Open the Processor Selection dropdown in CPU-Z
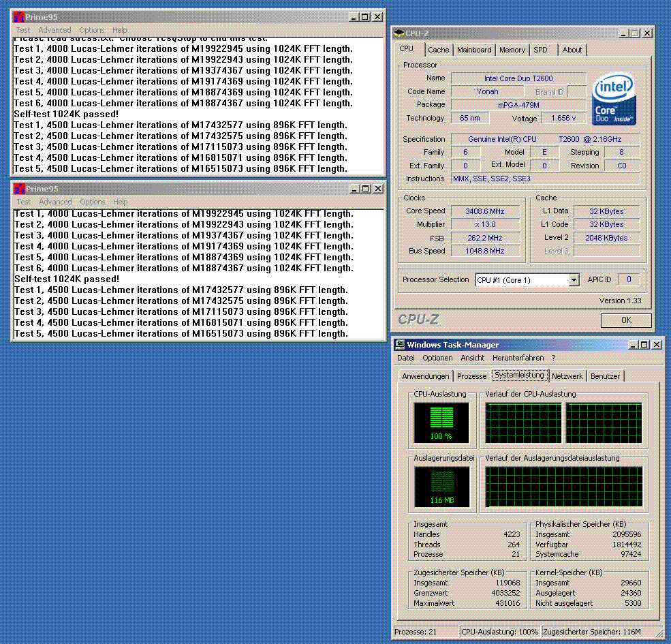The width and height of the screenshot is (671, 644). coord(574,280)
